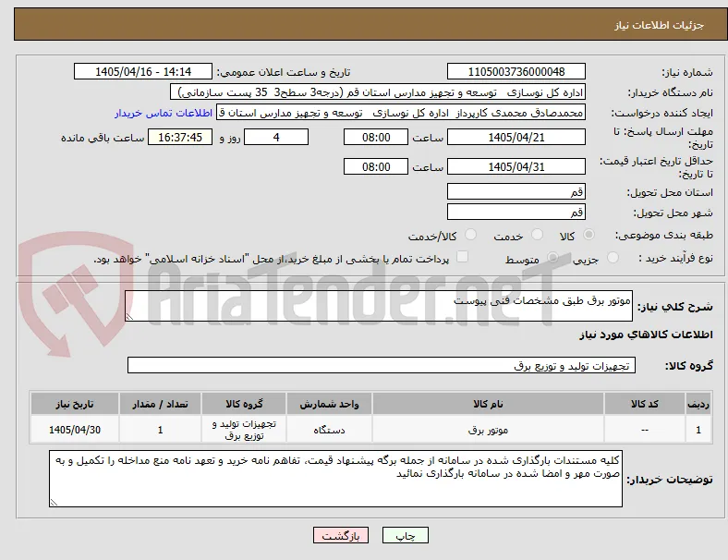Click the تجهیزات تولید و توزیع برق table cell

(244, 430)
